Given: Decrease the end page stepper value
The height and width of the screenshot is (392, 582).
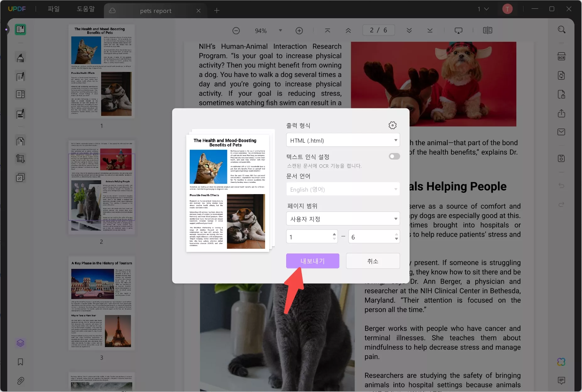Looking at the screenshot, I should coord(396,239).
